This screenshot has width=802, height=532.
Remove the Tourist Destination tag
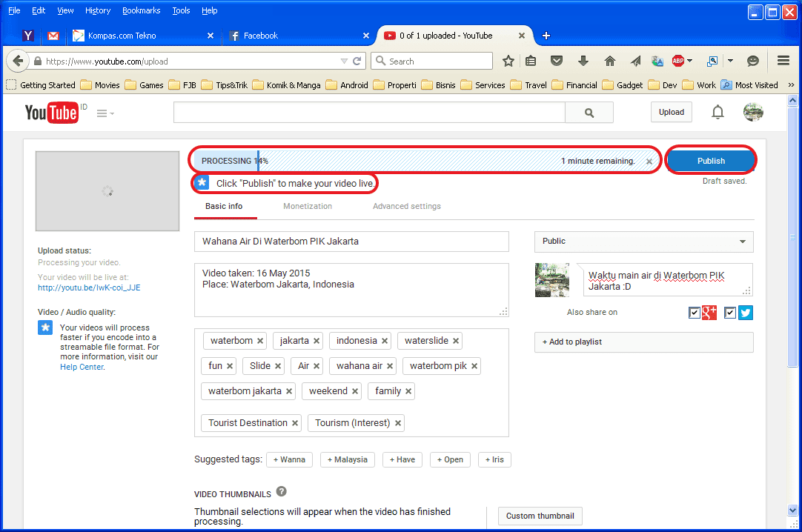point(295,423)
